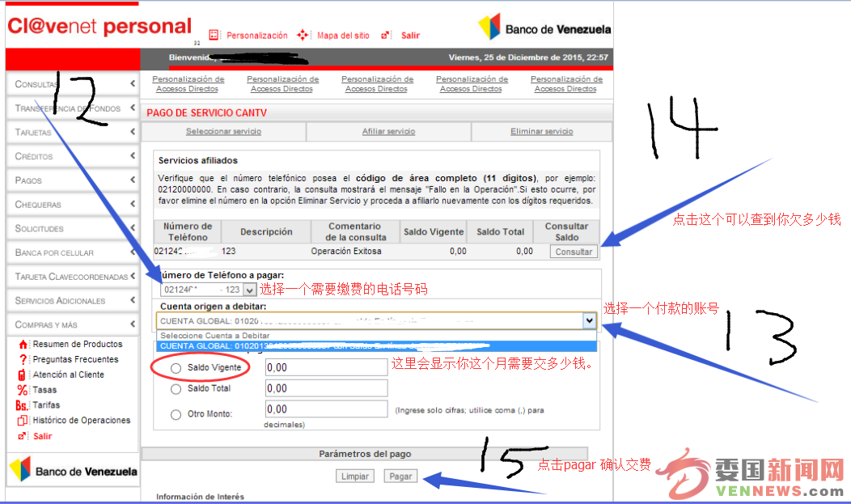Open the Mapa del sitio link

point(343,36)
